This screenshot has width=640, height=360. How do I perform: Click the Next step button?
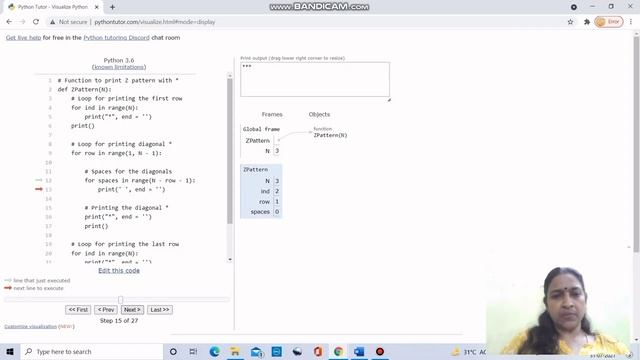click(x=132, y=310)
